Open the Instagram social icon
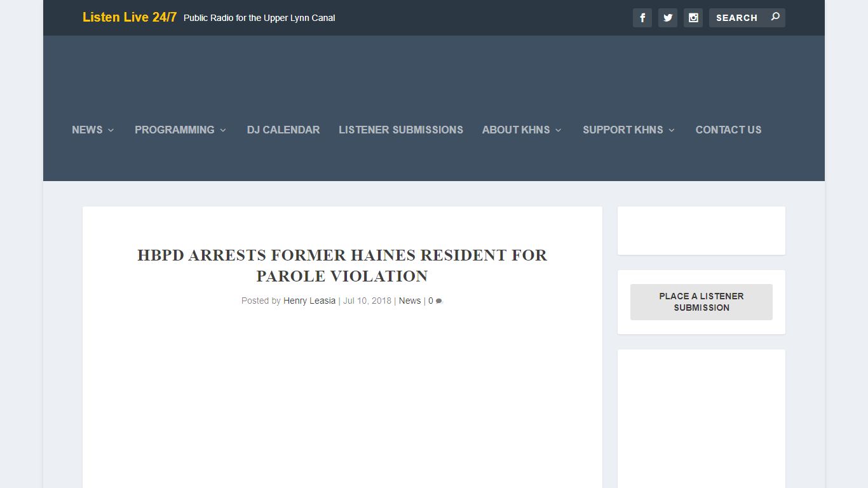The height and width of the screenshot is (488, 868). coord(693,18)
